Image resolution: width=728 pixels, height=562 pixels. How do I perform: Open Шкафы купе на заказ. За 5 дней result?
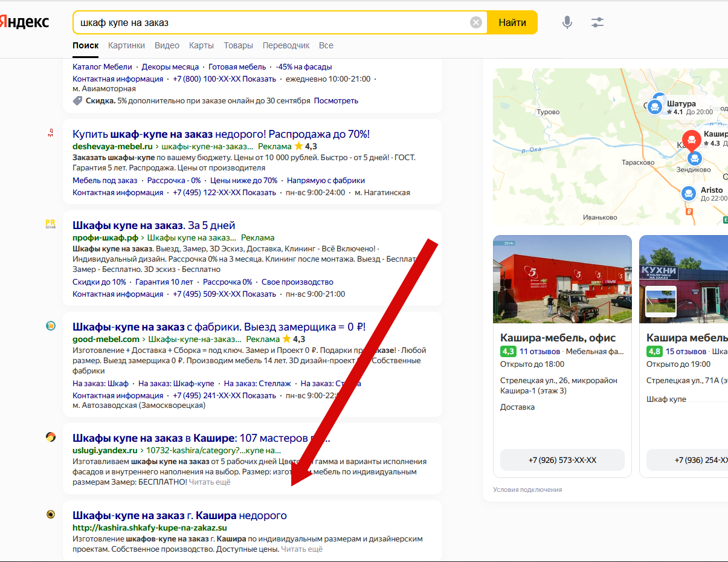click(153, 225)
